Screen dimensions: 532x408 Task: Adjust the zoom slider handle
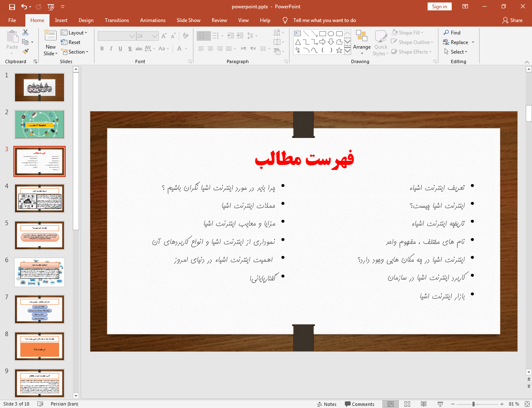tap(473, 404)
